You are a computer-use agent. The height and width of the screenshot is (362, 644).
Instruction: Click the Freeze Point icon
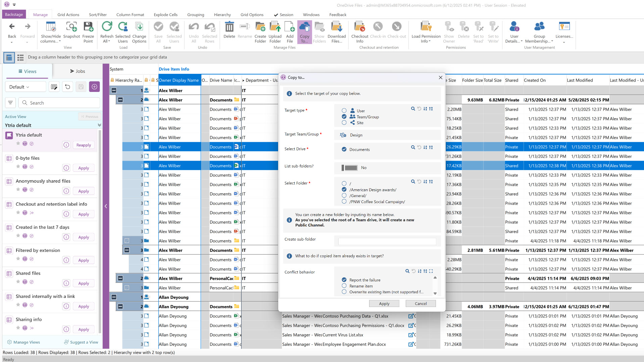coord(88,27)
